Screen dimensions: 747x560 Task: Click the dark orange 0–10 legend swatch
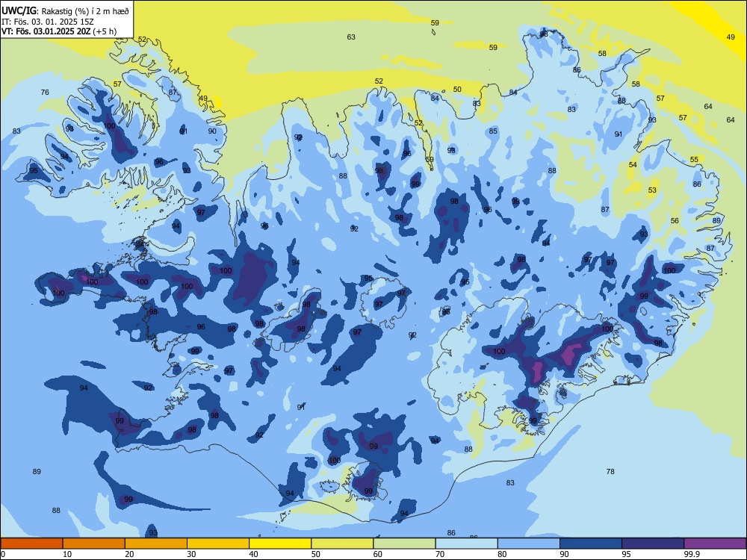click(32, 544)
